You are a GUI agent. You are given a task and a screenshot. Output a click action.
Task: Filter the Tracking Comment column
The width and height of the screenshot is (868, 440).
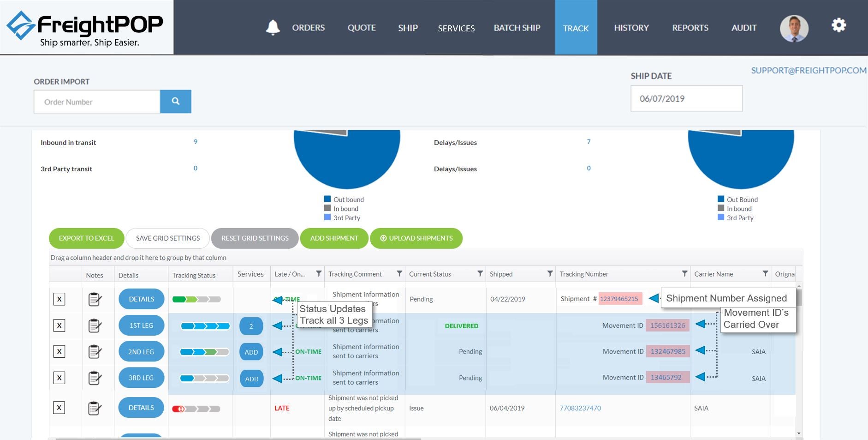[399, 274]
